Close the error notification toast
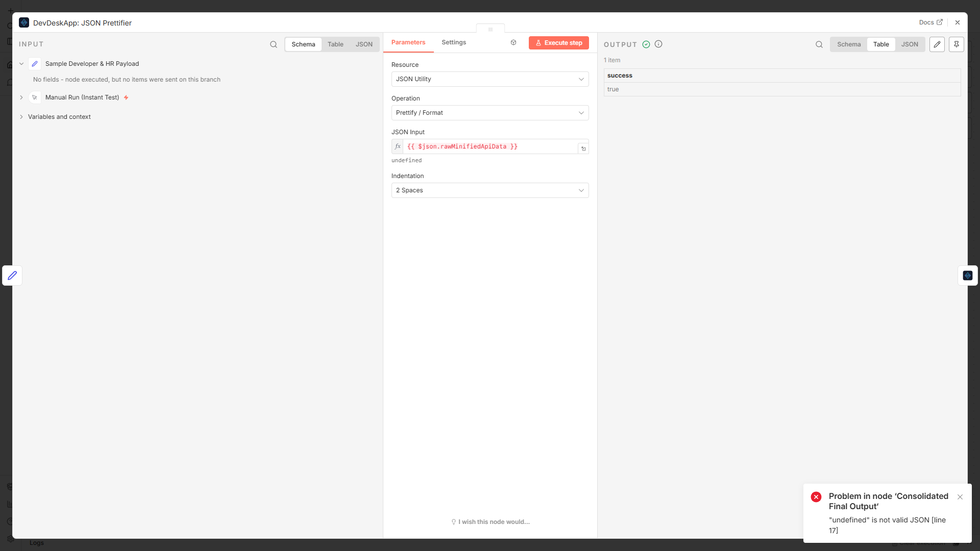The height and width of the screenshot is (551, 980). point(960,497)
